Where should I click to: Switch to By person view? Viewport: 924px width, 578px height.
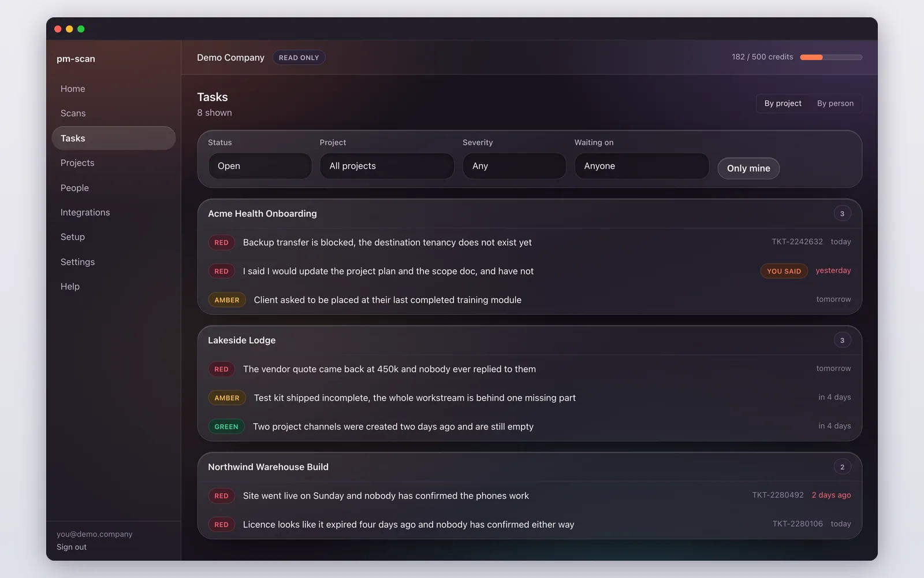pyautogui.click(x=835, y=103)
